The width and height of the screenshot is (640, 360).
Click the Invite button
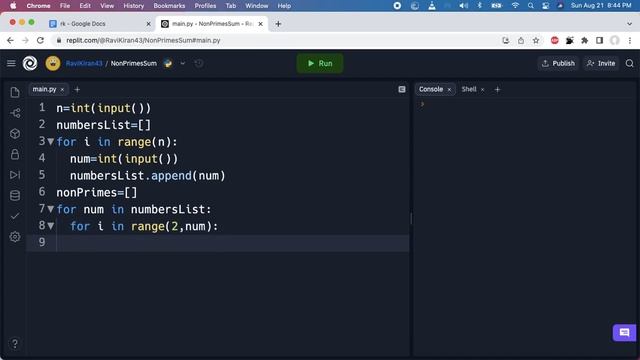pos(601,63)
